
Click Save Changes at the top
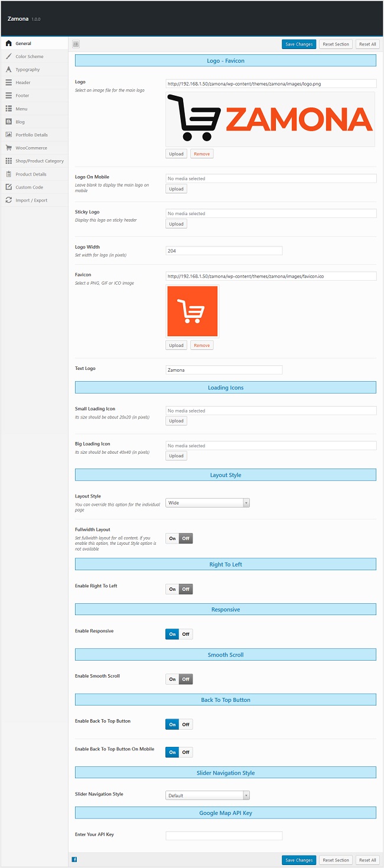[299, 44]
